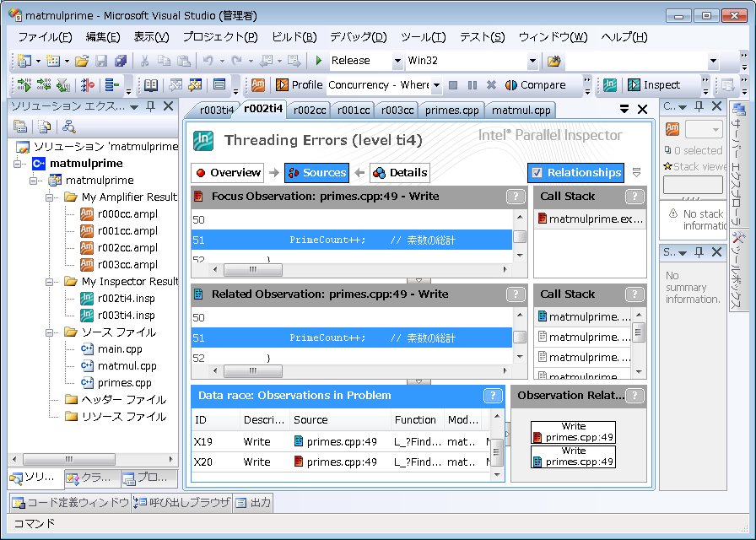Go to the Details view
This screenshot has height=540, width=756.
400,173
